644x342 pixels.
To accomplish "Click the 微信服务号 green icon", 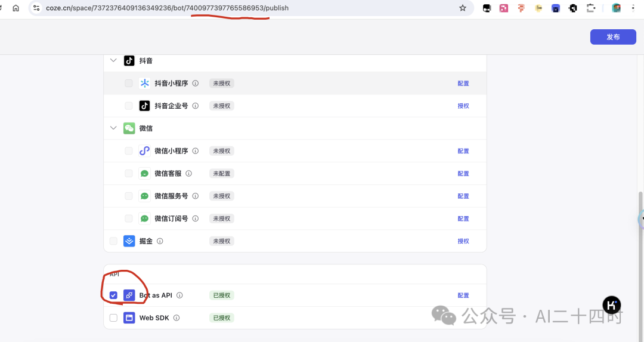I will tap(144, 196).
